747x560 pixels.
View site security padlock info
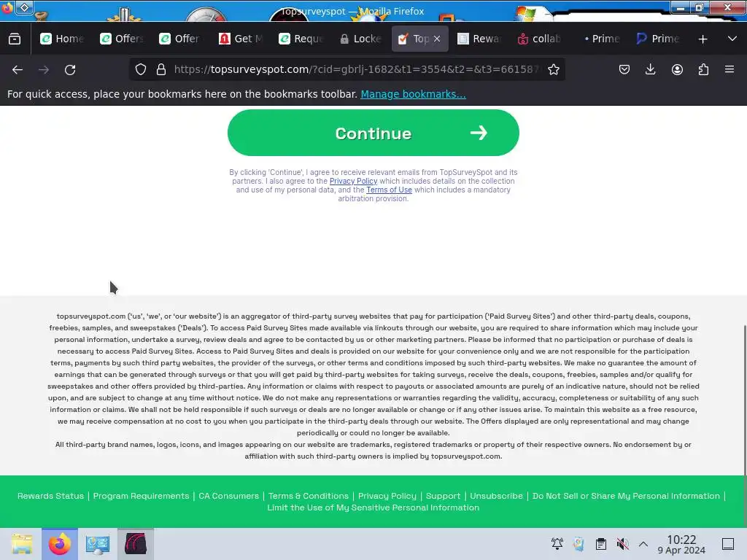tap(161, 69)
